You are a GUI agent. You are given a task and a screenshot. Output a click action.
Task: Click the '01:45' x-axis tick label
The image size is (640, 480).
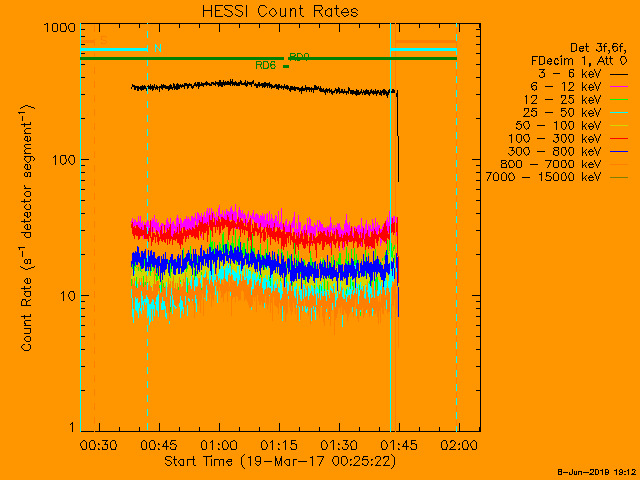click(399, 445)
